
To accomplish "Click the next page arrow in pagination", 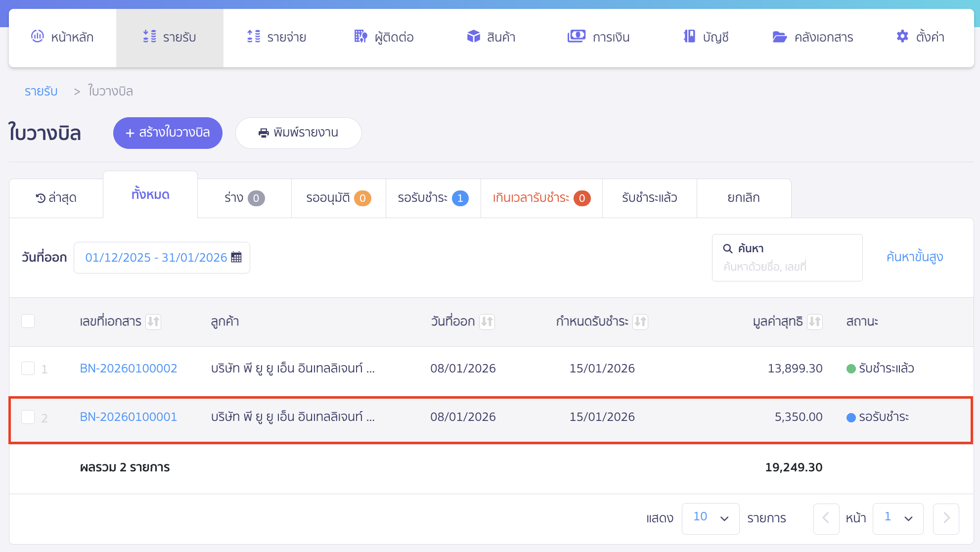I will [946, 518].
